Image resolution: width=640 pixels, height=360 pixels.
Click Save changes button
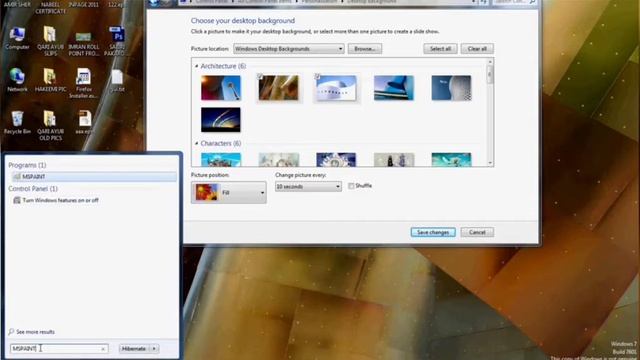[x=433, y=232]
